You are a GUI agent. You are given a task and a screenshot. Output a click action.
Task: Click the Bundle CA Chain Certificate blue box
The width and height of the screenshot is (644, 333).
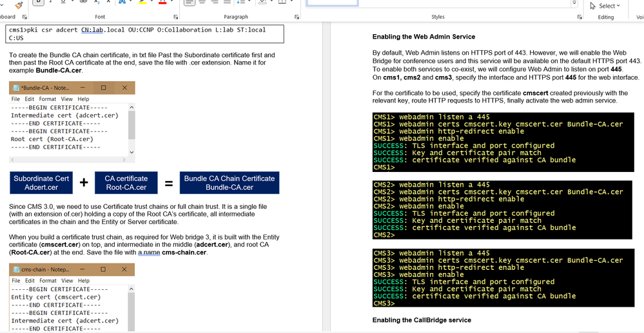pos(229,183)
